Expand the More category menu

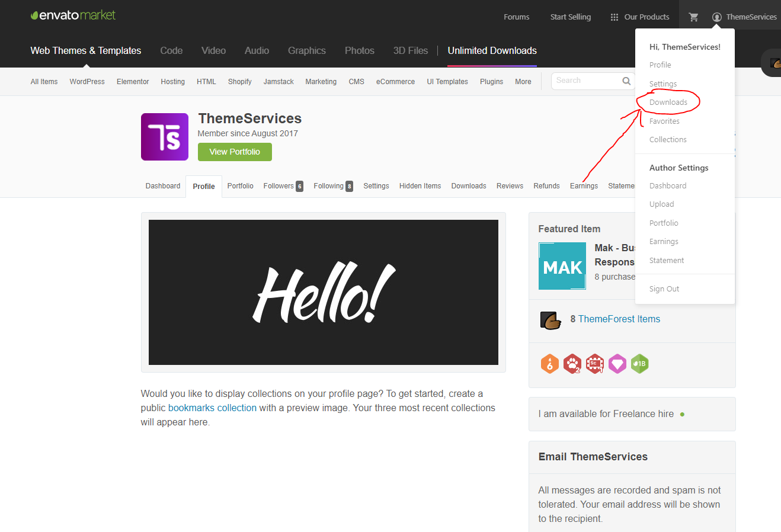[523, 82]
